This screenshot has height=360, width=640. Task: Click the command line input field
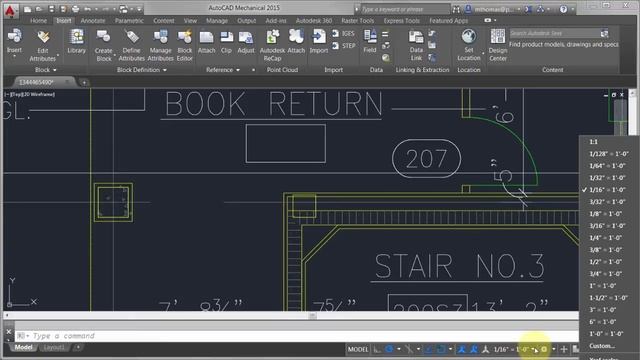point(297,336)
